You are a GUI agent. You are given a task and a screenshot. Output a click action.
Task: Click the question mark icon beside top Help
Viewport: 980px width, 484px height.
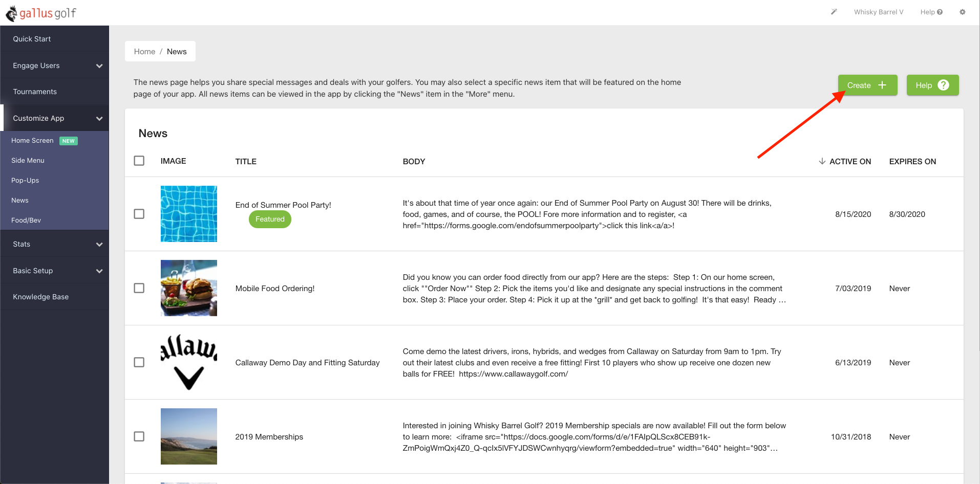point(940,12)
